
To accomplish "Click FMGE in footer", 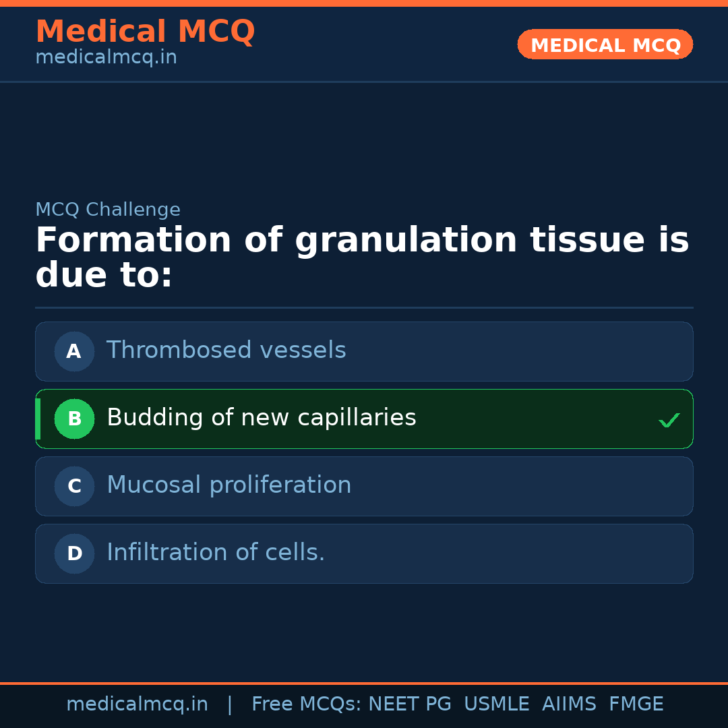I will (636, 704).
